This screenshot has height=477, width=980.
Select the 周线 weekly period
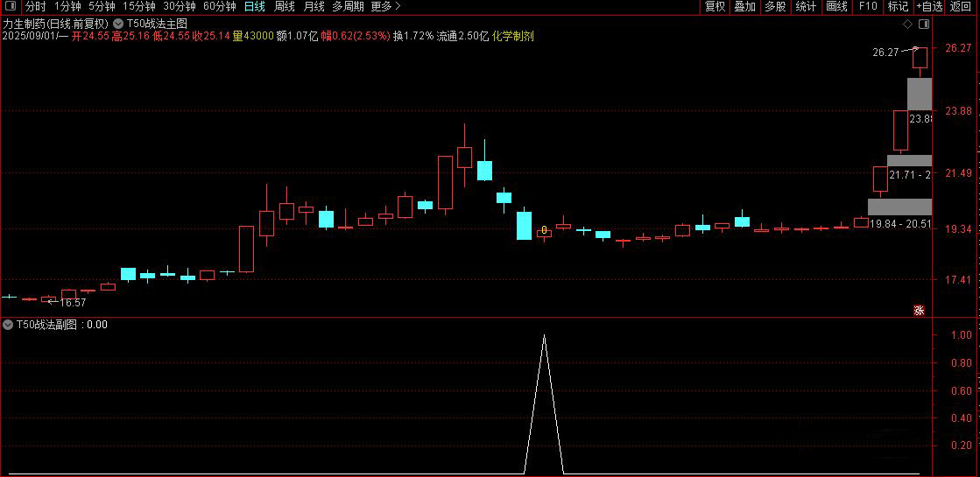point(285,7)
